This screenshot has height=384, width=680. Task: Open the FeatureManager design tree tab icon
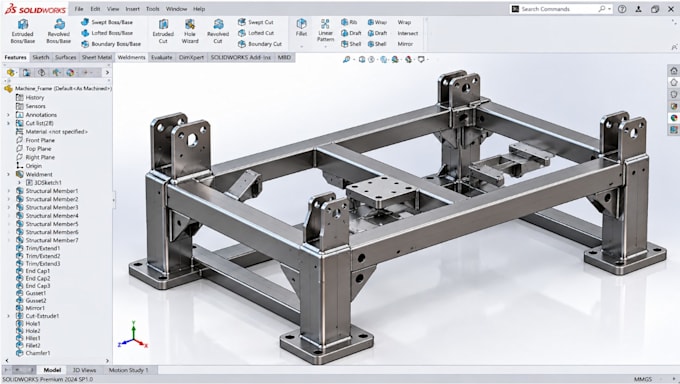(x=10, y=72)
